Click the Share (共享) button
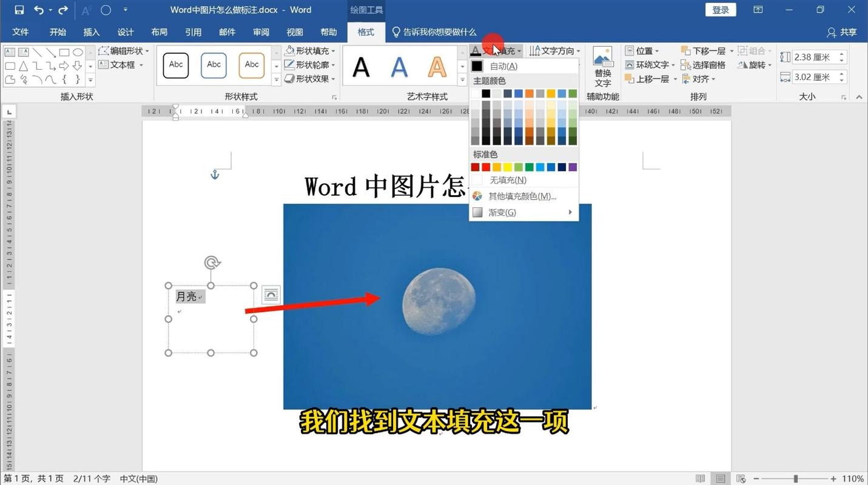868x485 pixels. 842,32
